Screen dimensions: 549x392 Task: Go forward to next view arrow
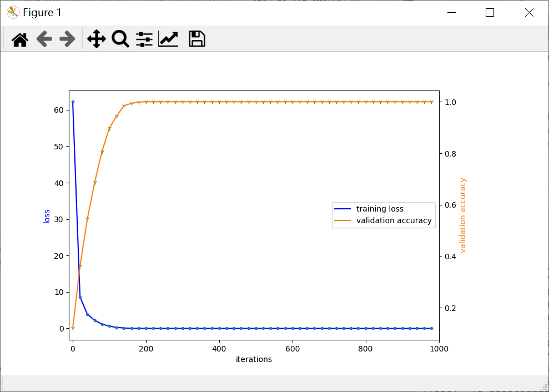[67, 39]
